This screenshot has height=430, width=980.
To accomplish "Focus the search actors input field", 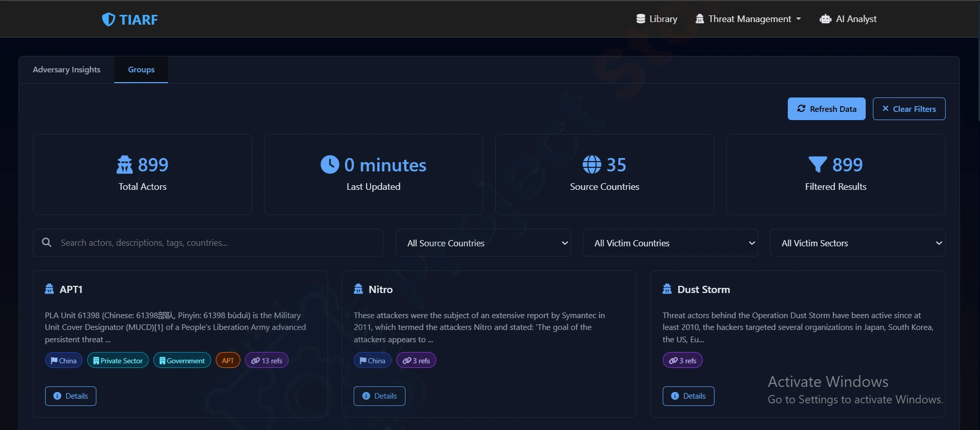I will click(x=208, y=243).
